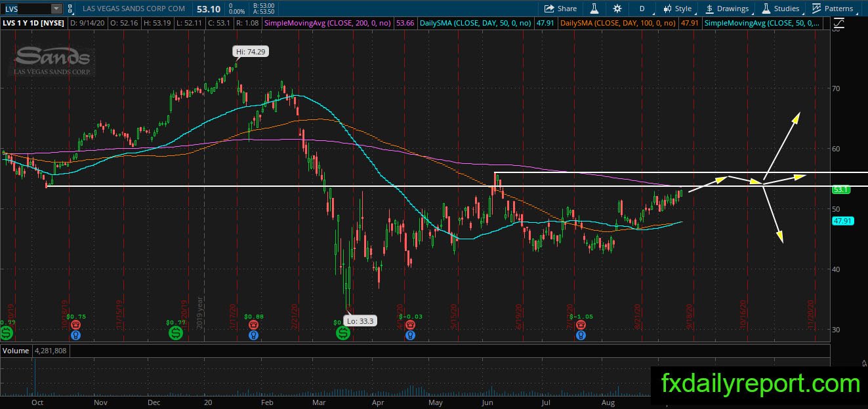Open the flask (thinkScript) icon
This screenshot has width=868, height=409.
click(x=594, y=9)
